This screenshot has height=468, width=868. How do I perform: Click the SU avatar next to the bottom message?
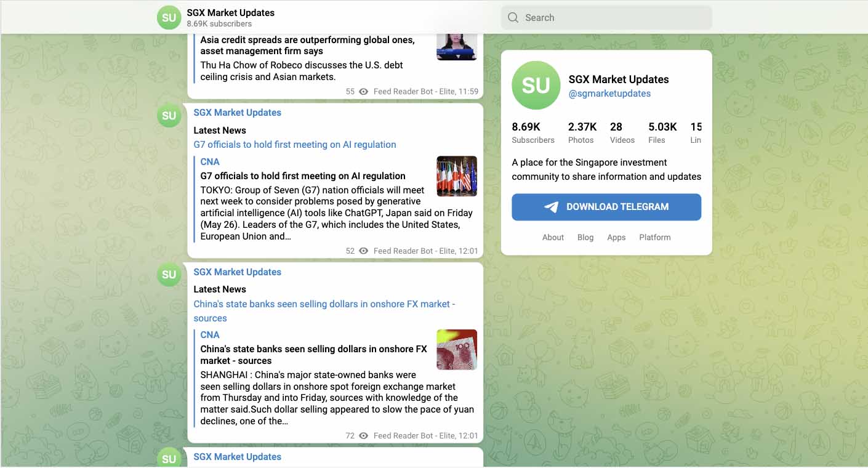click(x=169, y=459)
